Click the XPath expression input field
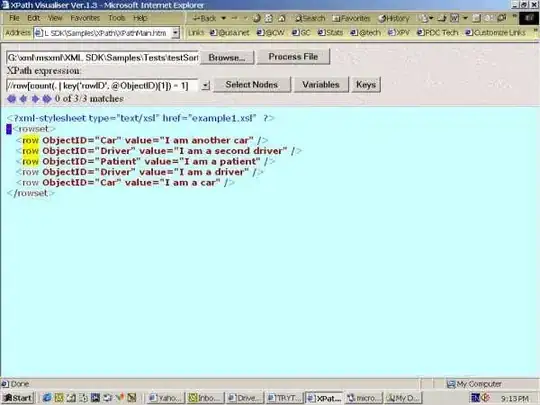The image size is (540, 405). click(102, 85)
